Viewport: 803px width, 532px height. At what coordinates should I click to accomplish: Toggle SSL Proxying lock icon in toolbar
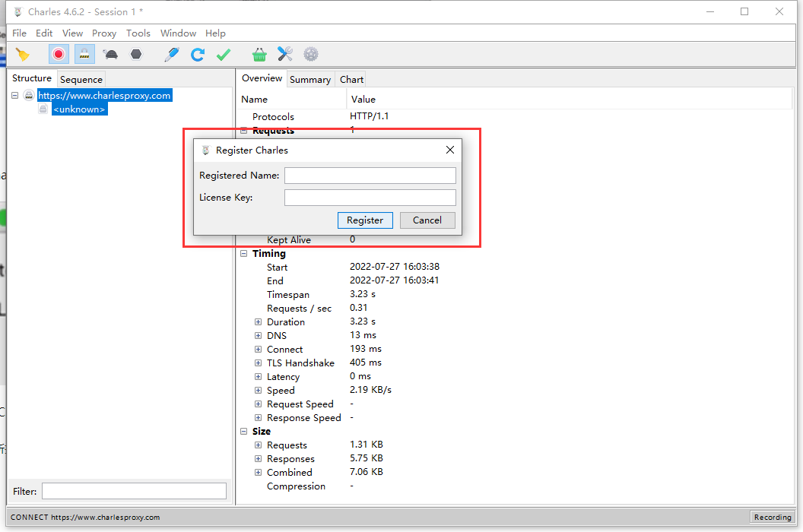click(84, 54)
